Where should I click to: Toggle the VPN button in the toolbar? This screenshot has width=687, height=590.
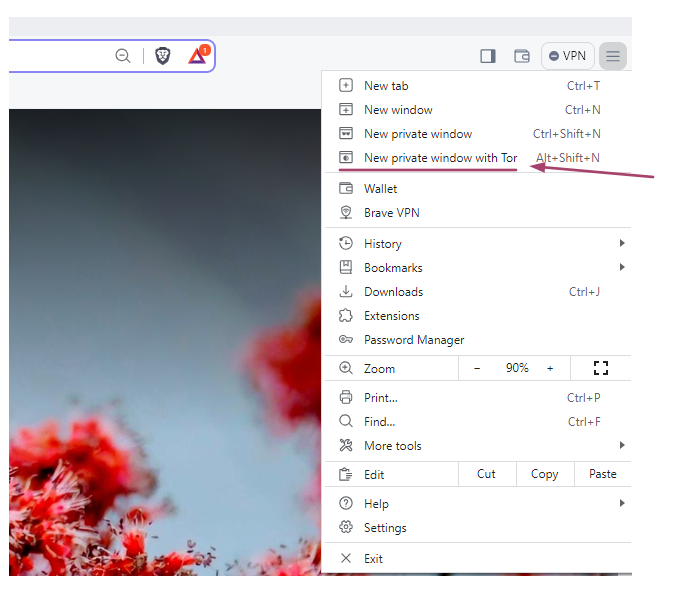[568, 56]
